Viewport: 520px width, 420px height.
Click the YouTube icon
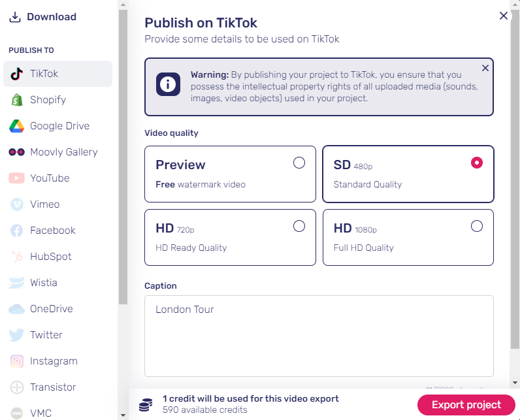pos(16,178)
